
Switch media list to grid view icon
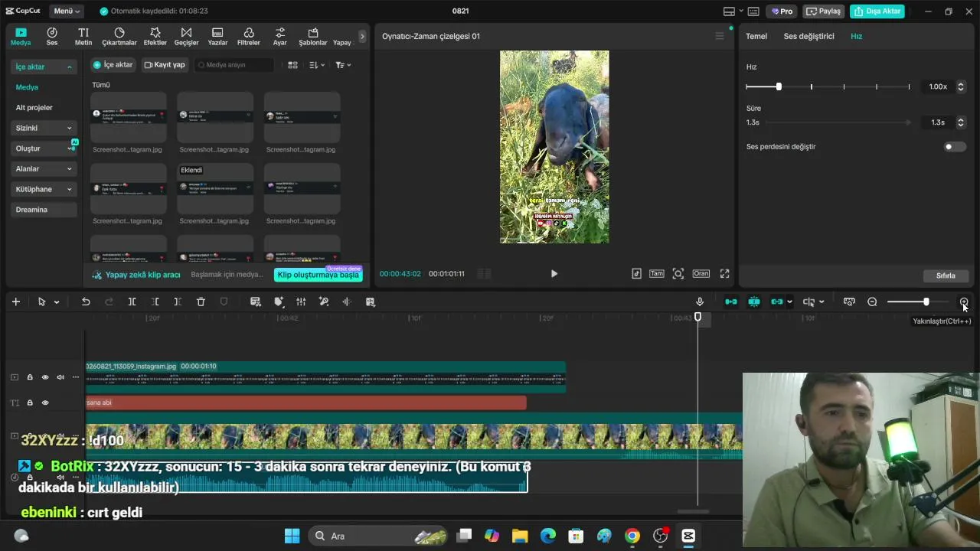pos(292,65)
